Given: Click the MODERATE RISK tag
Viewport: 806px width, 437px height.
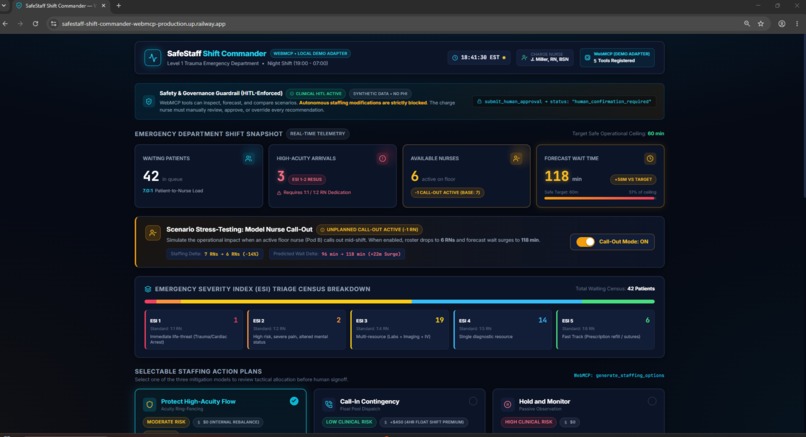Looking at the screenshot, I should (166, 422).
